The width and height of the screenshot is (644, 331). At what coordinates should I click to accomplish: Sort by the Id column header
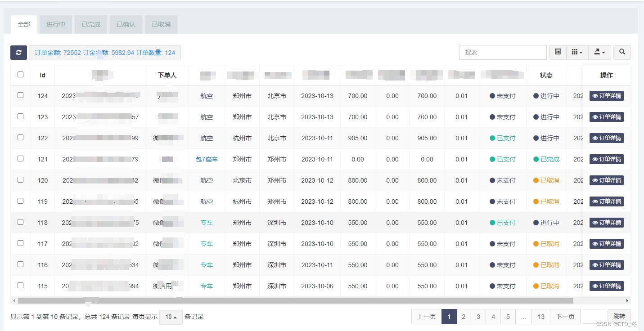click(x=42, y=75)
